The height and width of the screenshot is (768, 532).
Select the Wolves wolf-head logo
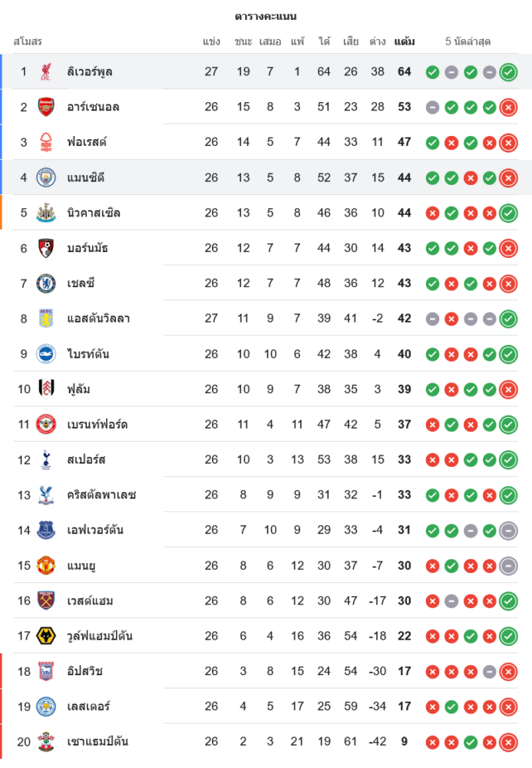click(46, 636)
